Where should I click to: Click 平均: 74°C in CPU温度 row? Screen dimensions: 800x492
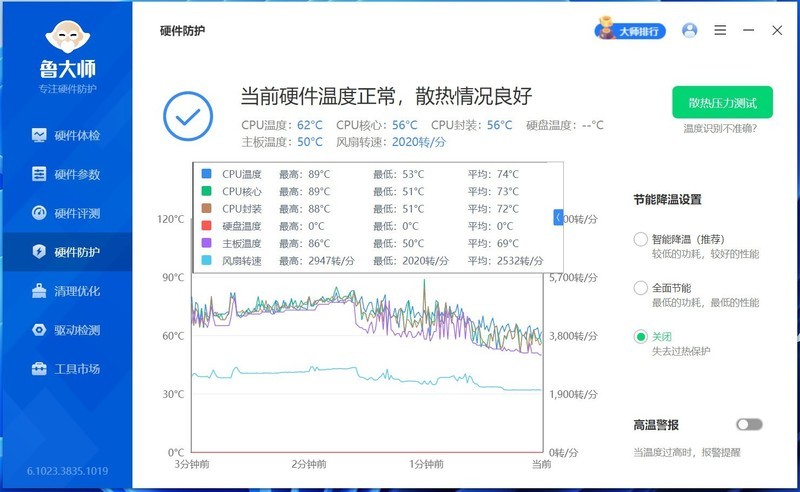coord(493,174)
